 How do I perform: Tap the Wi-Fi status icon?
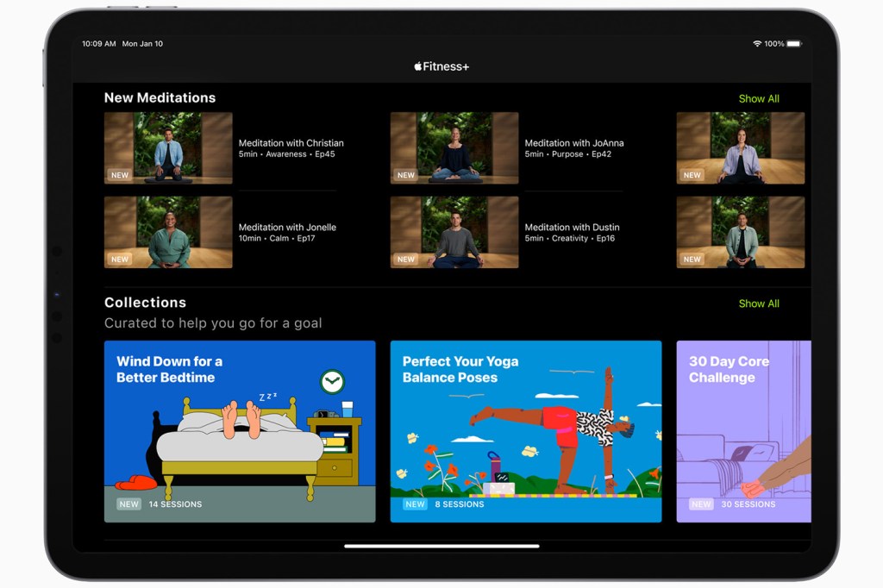[x=757, y=44]
